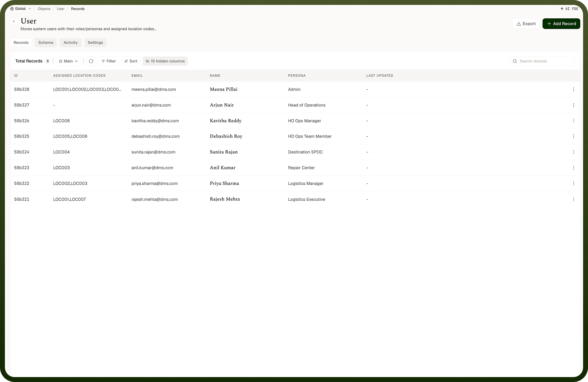Click email debashish.roy@dms.com
588x382 pixels.
[155, 136]
